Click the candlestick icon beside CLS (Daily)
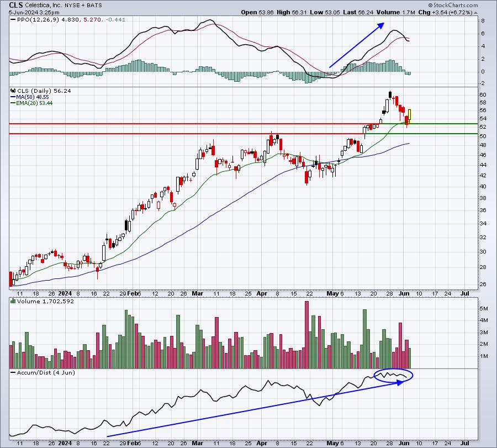 [x=13, y=91]
